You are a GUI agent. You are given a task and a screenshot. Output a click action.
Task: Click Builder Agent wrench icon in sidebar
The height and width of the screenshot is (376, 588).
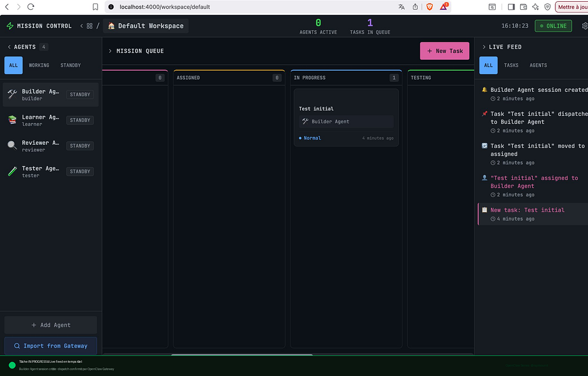tap(13, 95)
